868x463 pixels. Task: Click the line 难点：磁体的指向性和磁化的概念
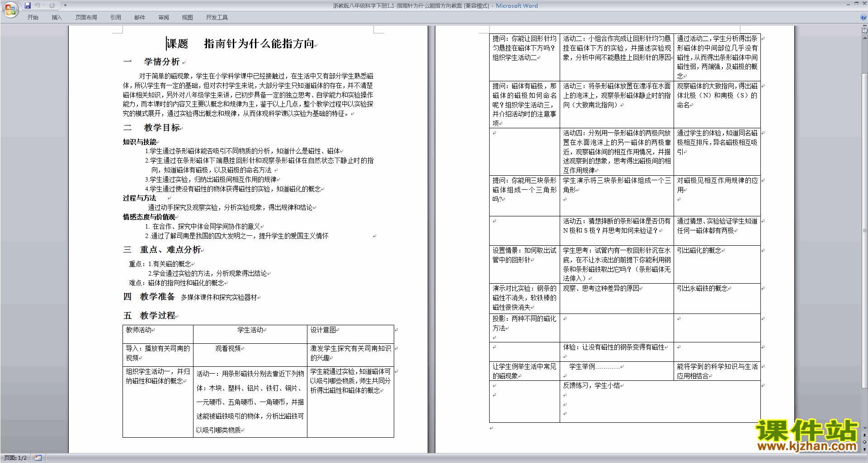click(177, 283)
